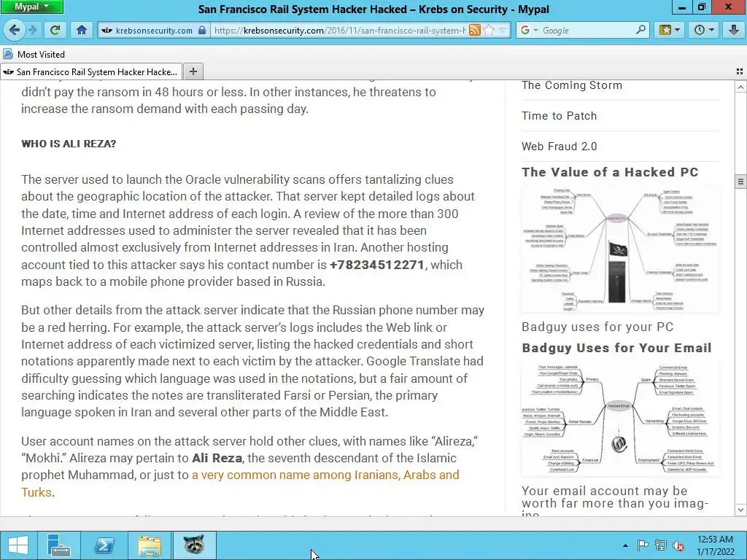The height and width of the screenshot is (560, 747).
Task: Click the Hacked Email mind map image
Action: click(x=620, y=419)
